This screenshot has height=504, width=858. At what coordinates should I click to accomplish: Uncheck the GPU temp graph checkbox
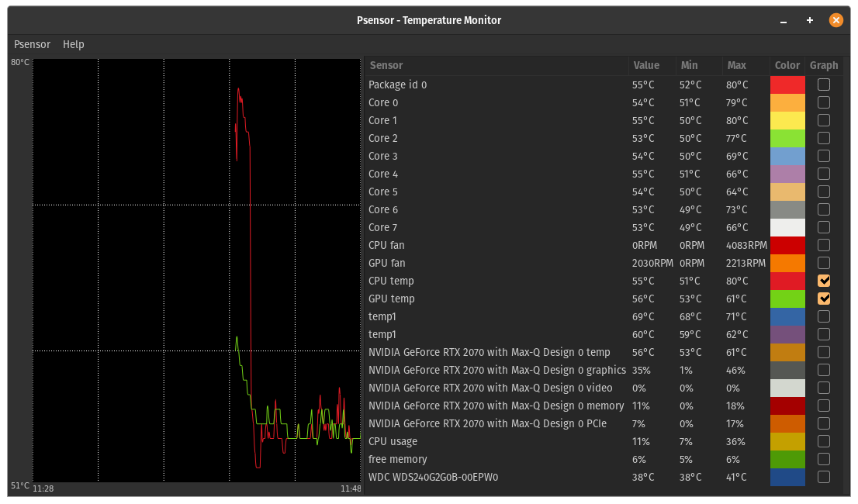[824, 299]
